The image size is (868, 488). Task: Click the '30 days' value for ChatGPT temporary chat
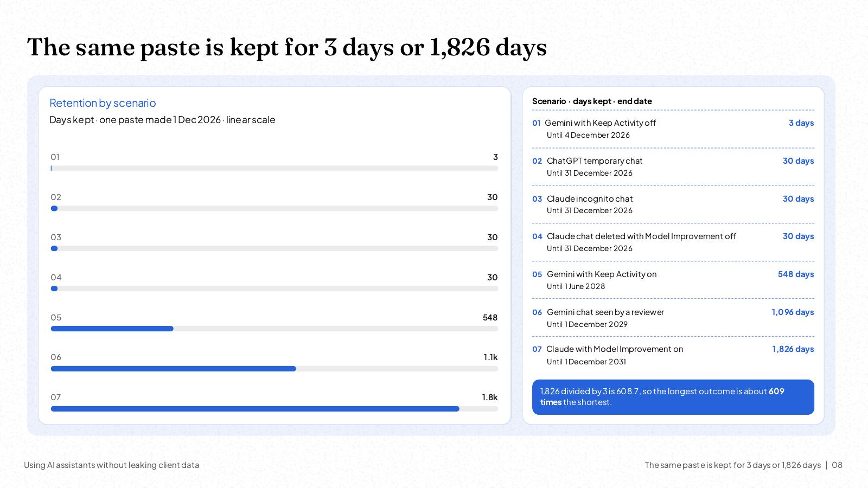point(799,161)
